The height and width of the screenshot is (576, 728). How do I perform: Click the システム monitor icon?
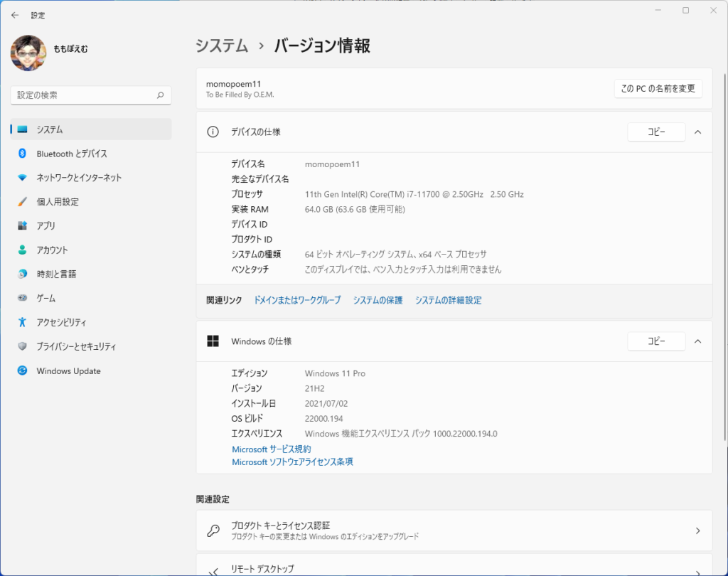tap(22, 129)
